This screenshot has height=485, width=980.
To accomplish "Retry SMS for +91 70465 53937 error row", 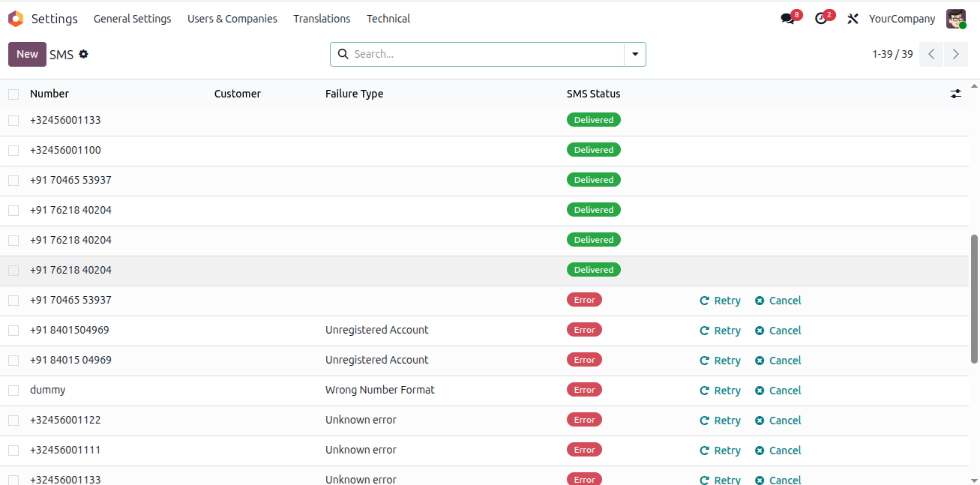I will point(720,301).
